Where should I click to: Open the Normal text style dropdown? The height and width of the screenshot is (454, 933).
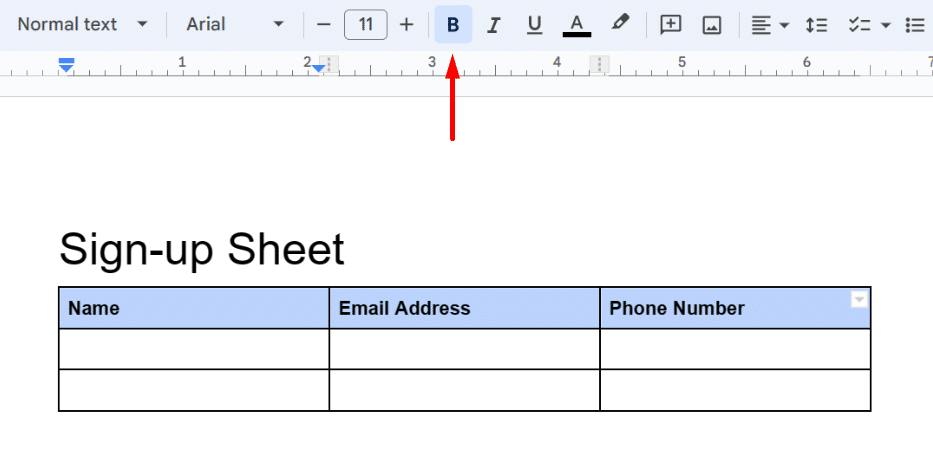(82, 24)
